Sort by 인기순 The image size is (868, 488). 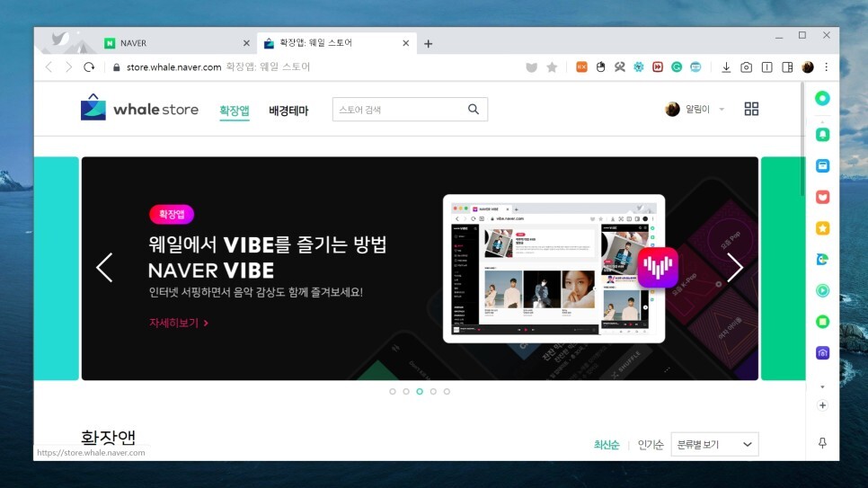click(651, 445)
